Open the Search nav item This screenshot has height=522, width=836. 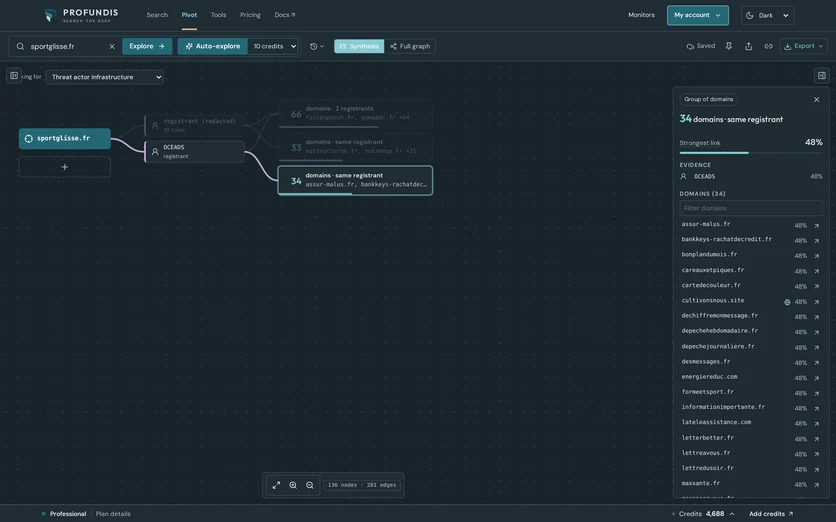[157, 15]
